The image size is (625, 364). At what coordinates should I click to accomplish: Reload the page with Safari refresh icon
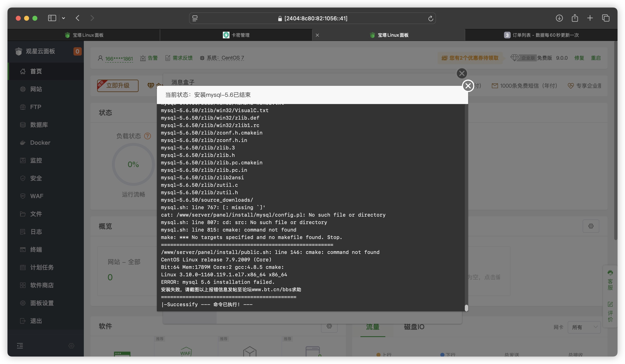430,18
